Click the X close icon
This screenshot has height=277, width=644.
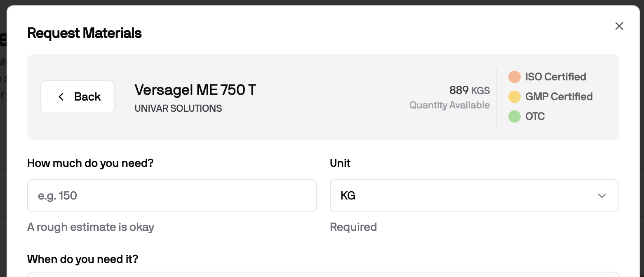pyautogui.click(x=619, y=26)
